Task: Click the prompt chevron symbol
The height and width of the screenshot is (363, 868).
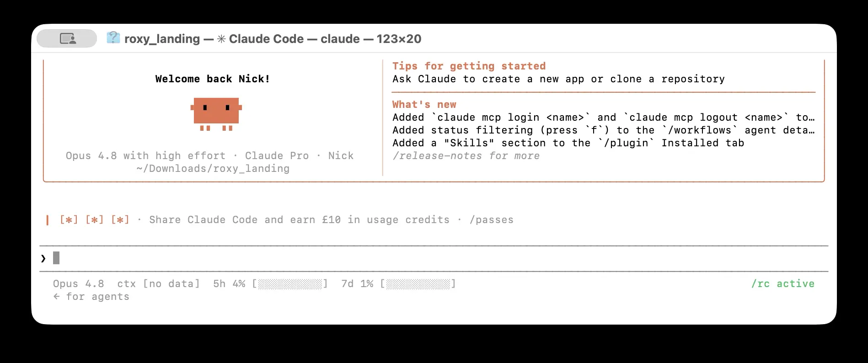Action: pyautogui.click(x=43, y=258)
